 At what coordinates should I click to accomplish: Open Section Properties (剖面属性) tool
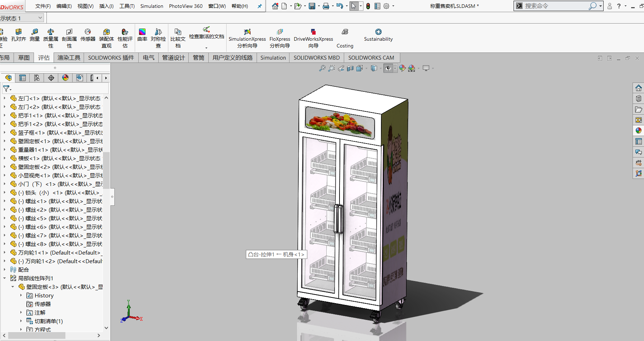tap(69, 38)
